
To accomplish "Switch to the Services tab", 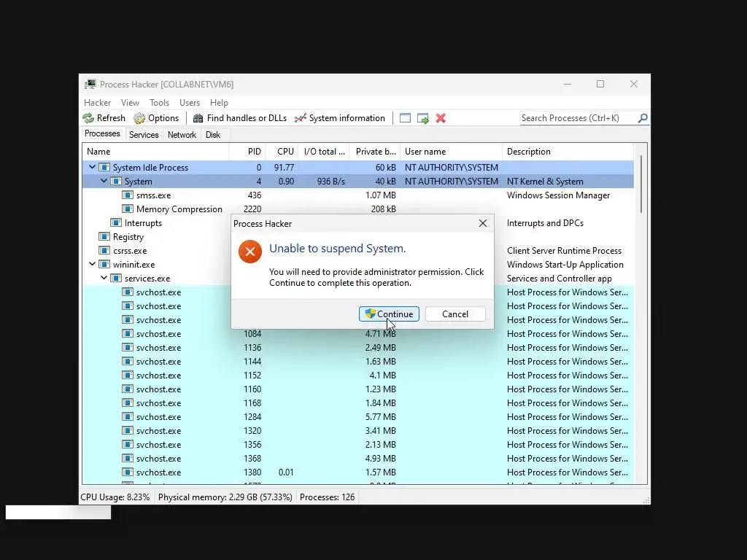I will (x=144, y=135).
